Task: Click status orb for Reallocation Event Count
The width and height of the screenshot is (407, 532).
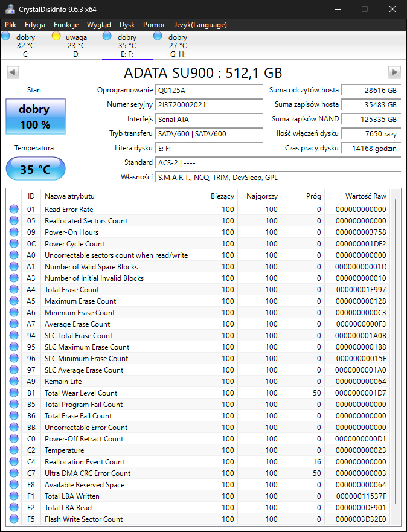Action: [14, 462]
